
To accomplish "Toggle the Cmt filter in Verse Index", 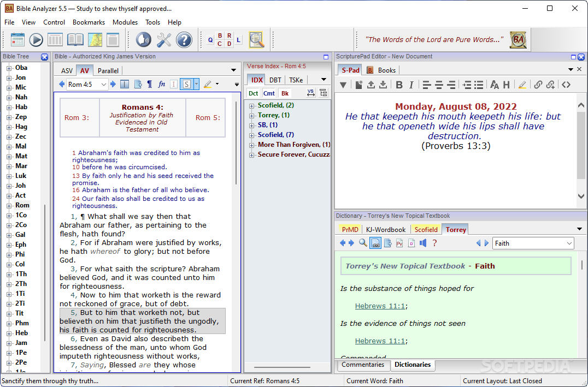I will pos(269,93).
